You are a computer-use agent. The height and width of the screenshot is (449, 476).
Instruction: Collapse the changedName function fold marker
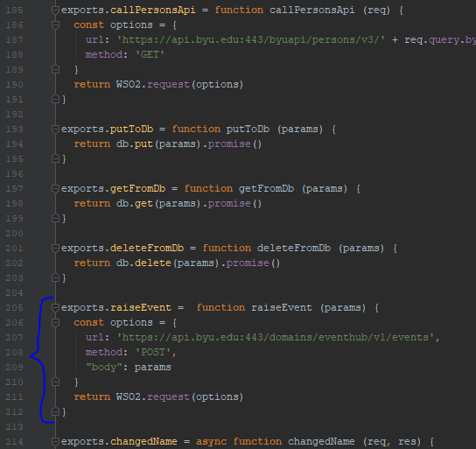coord(55,442)
